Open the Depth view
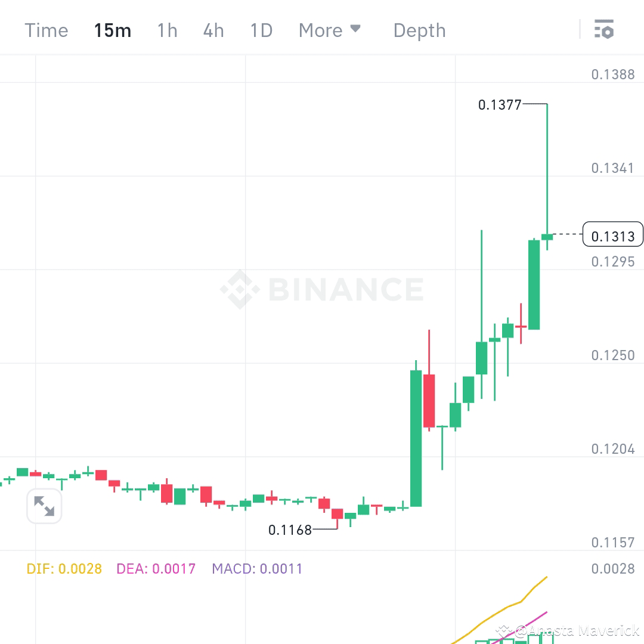 pyautogui.click(x=419, y=30)
